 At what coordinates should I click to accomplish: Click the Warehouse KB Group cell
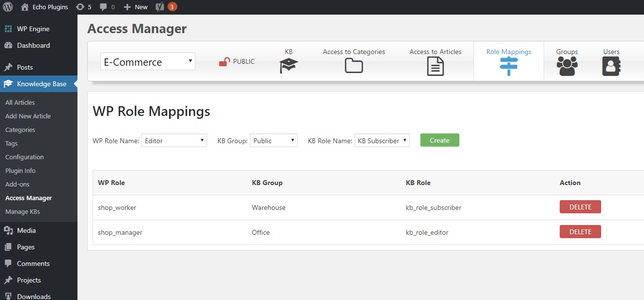click(268, 207)
